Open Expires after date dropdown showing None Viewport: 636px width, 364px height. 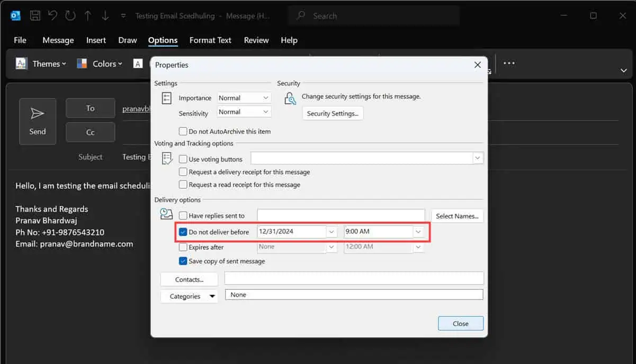332,247
